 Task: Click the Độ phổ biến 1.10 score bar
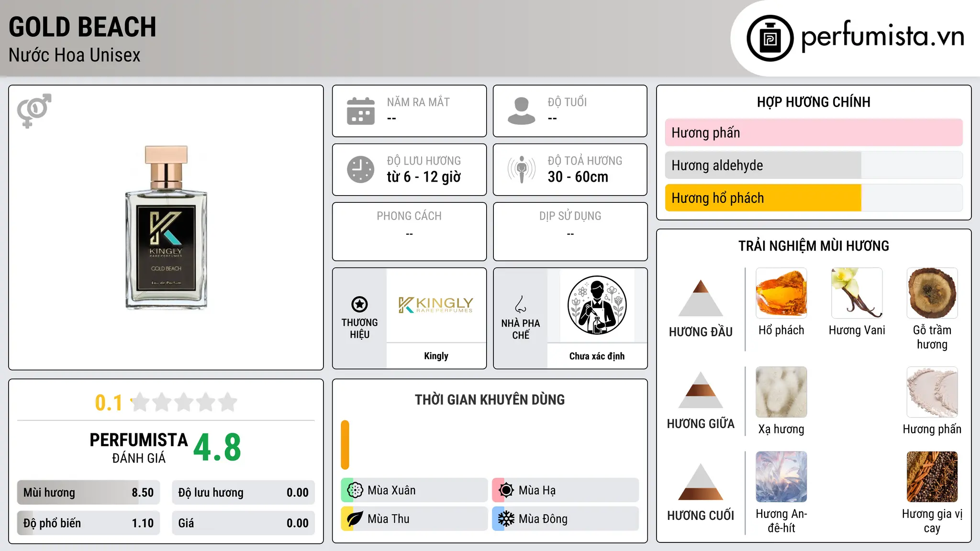pyautogui.click(x=89, y=523)
